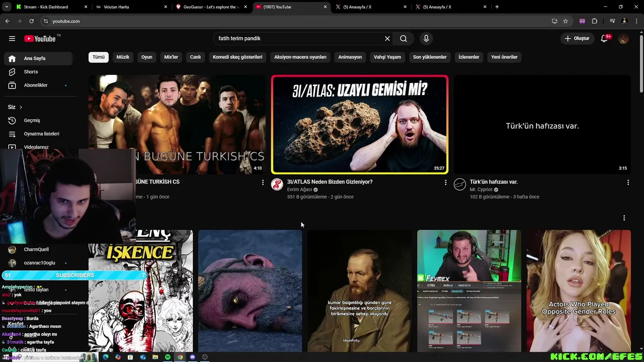Click the youtube.com address bar
The height and width of the screenshot is (362, 644).
[297, 21]
